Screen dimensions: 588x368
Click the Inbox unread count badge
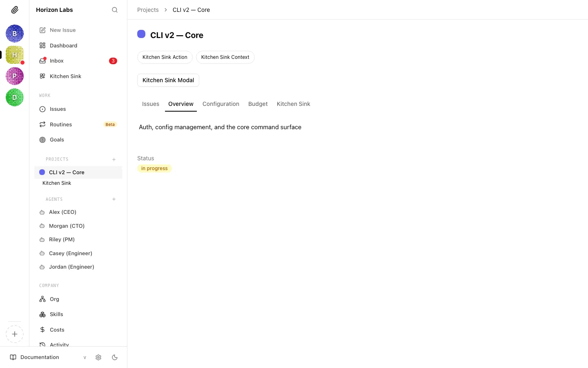(113, 61)
